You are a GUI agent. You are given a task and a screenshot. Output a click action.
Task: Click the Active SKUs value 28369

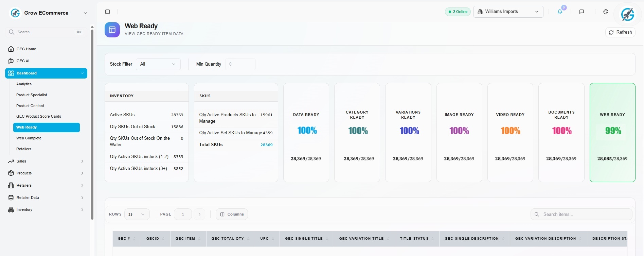point(177,115)
